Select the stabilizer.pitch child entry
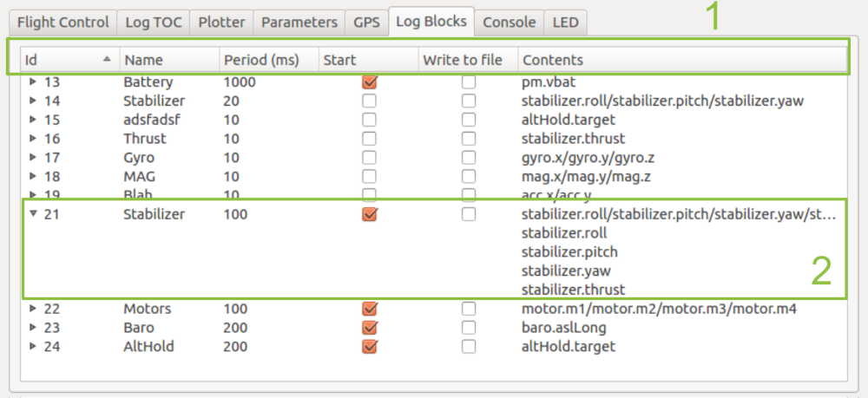 [x=563, y=252]
